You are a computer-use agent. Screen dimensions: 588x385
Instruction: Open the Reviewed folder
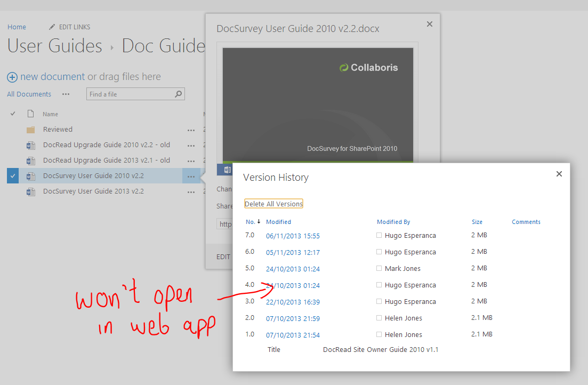(x=58, y=130)
